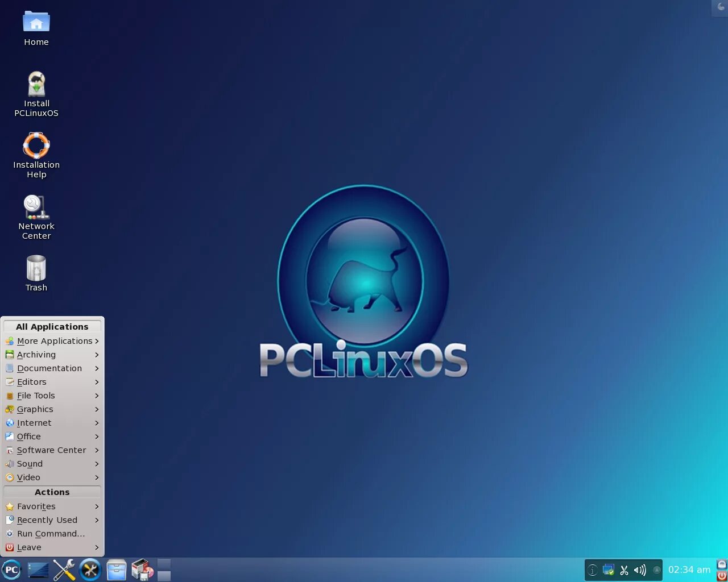Expand the Software Center submenu arrow
This screenshot has width=728, height=582.
pos(97,450)
